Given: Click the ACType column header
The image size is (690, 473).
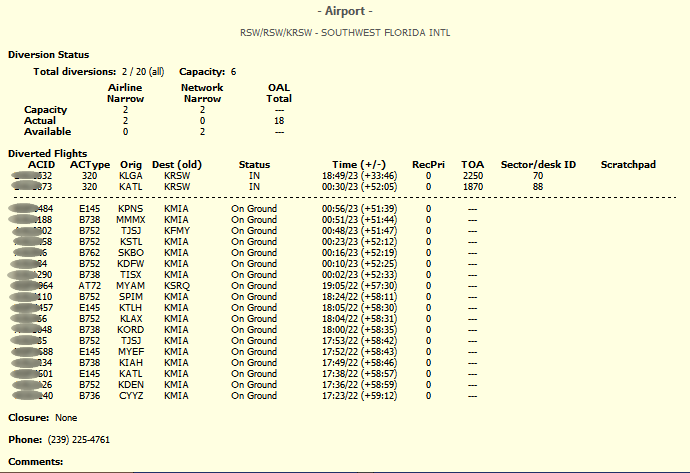Looking at the screenshot, I should pos(89,164).
